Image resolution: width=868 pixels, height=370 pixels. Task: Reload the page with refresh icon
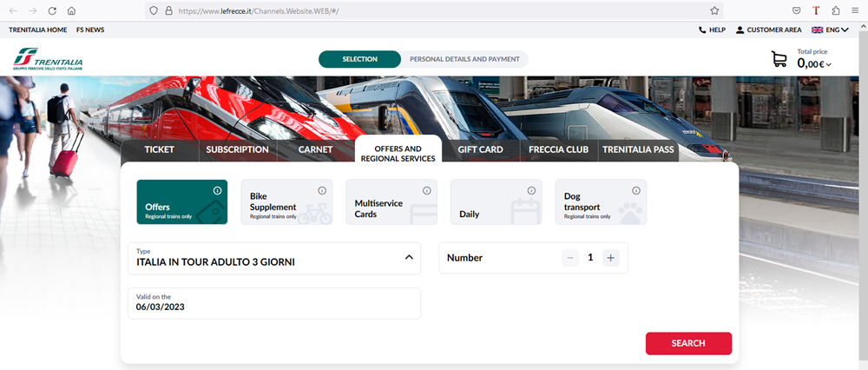point(52,10)
